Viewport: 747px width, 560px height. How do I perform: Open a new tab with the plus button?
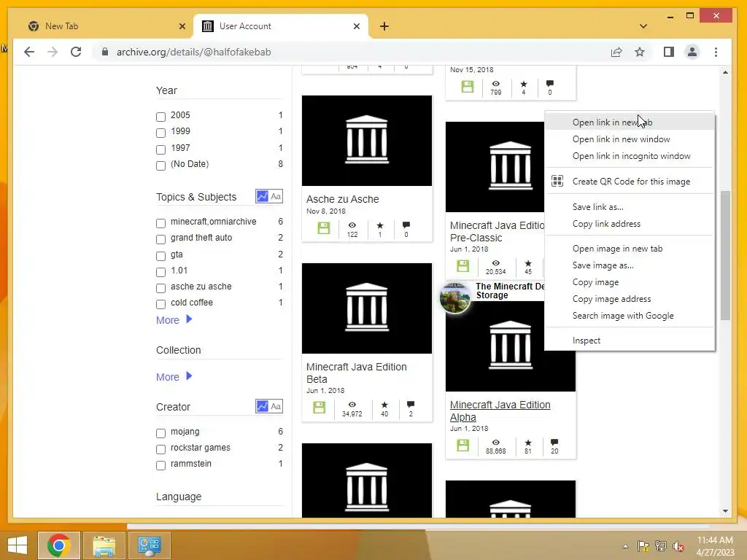384,26
